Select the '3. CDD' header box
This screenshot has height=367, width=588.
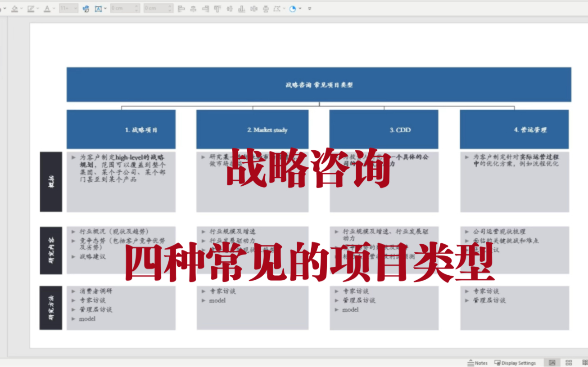pos(384,130)
